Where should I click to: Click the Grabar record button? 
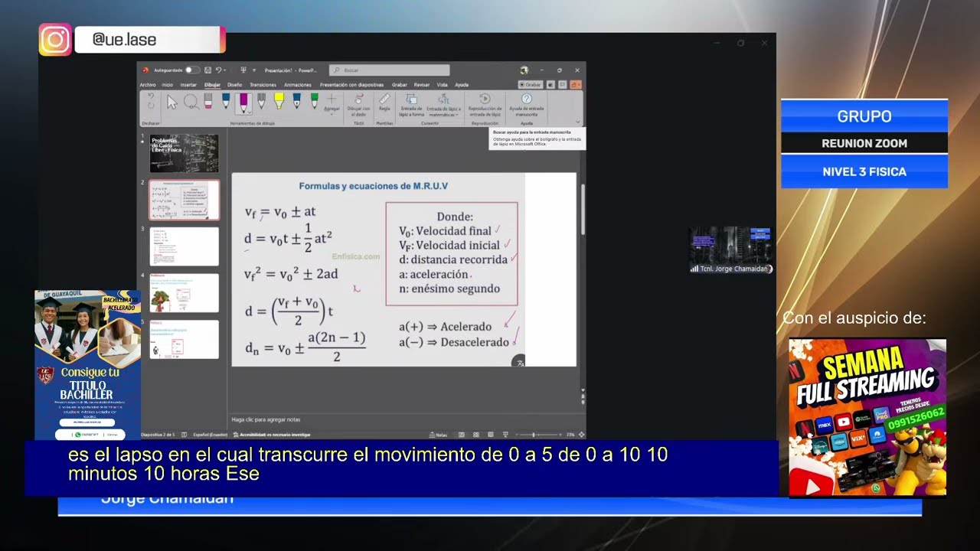[x=531, y=85]
